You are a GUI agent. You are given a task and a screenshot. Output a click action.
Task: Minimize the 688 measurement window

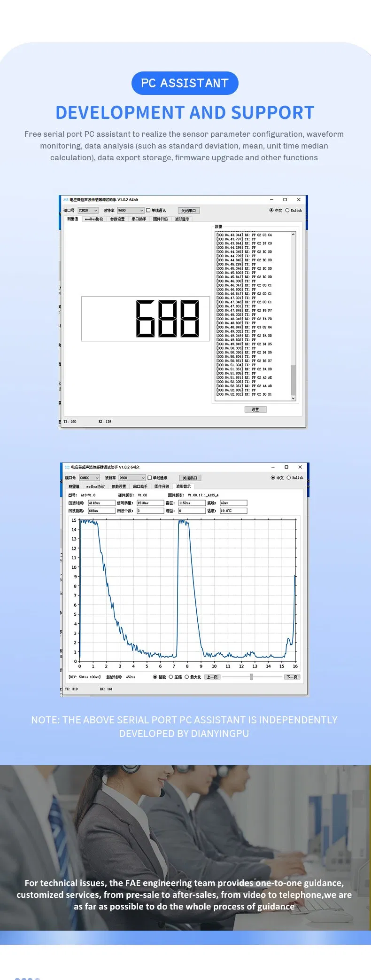click(271, 200)
